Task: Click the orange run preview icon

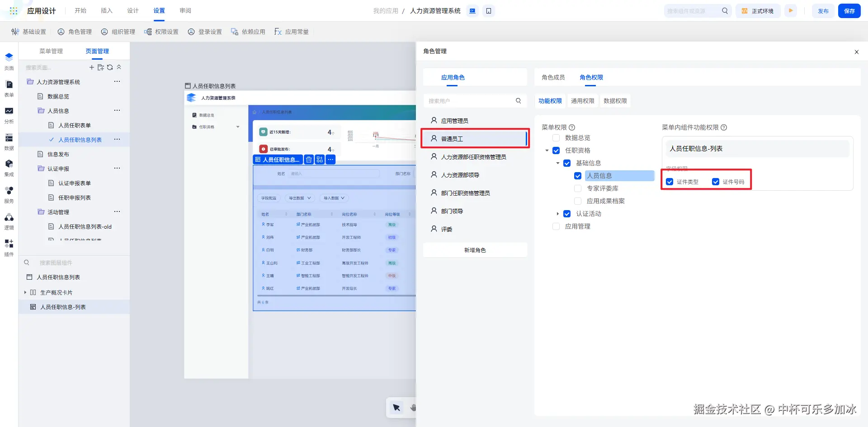Action: (791, 10)
